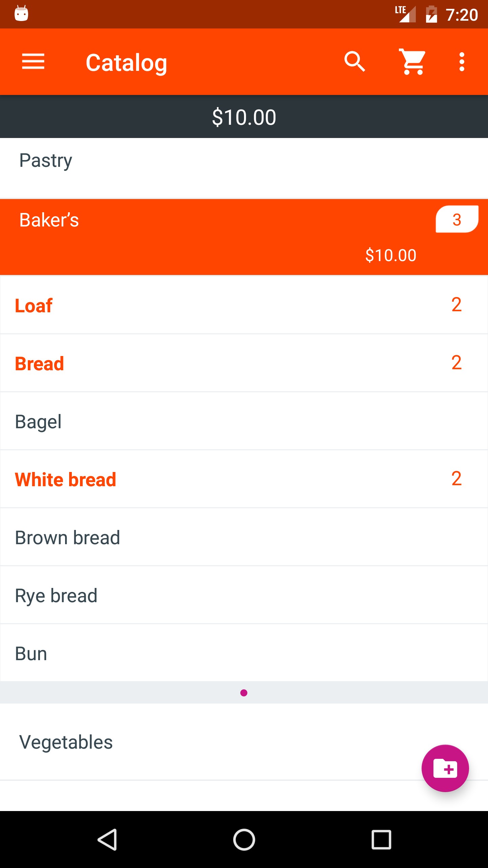Add Bun to the list
The image size is (488, 868).
pos(244,653)
